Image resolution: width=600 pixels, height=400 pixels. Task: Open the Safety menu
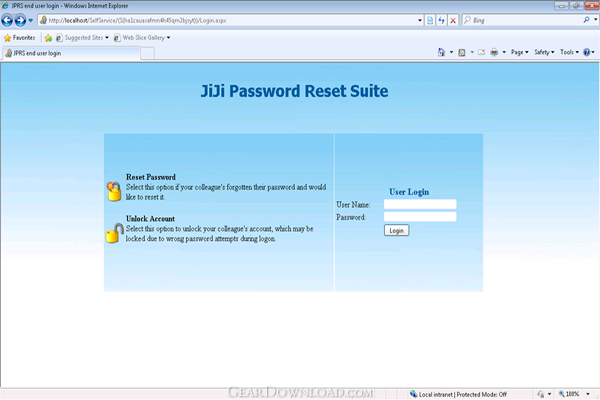tap(544, 52)
